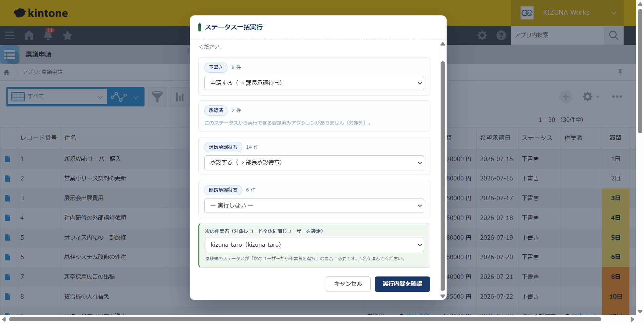The height and width of the screenshot is (323, 644).
Task: Click the 展示会出展費用 cell
Action: click(x=84, y=198)
